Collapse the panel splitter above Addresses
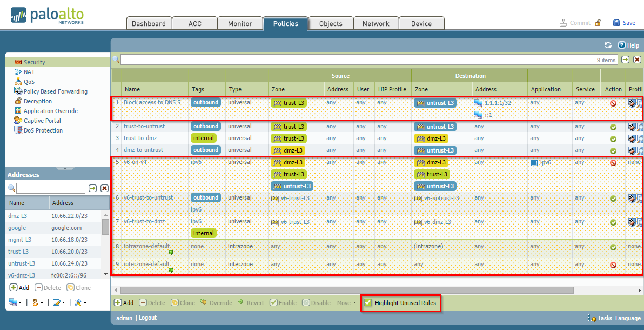 65,168
